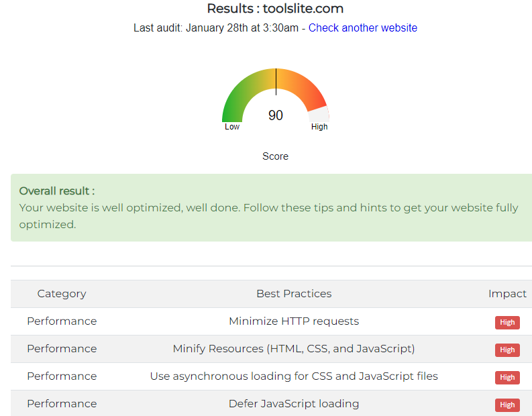Screen dimensions: 532x416
Task: Click the 'Category' column header
Action: 62,293
